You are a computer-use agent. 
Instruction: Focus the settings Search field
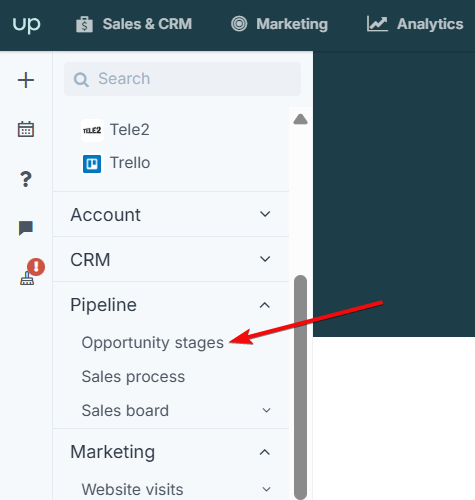(x=182, y=79)
